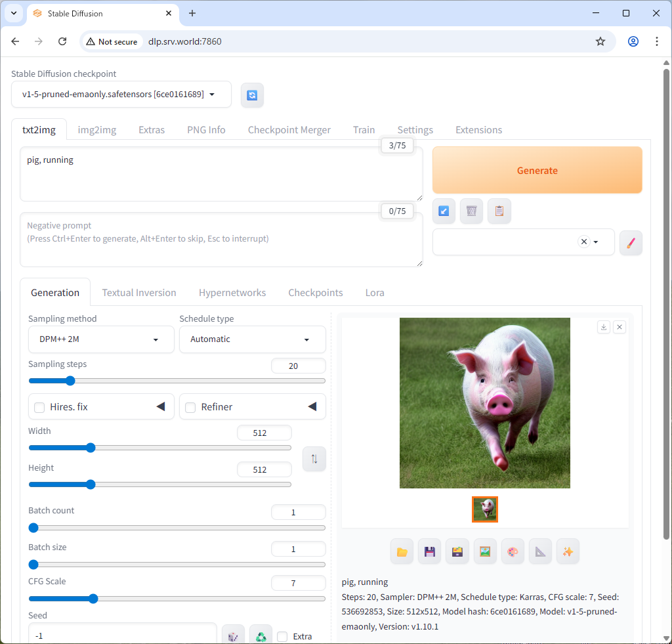Screen dimensions: 672x644
Task: Open the Sampling method dropdown
Action: tap(101, 339)
